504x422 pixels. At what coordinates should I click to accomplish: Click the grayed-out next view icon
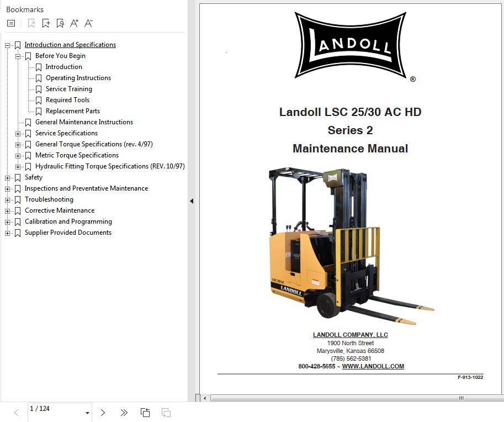click(x=166, y=413)
